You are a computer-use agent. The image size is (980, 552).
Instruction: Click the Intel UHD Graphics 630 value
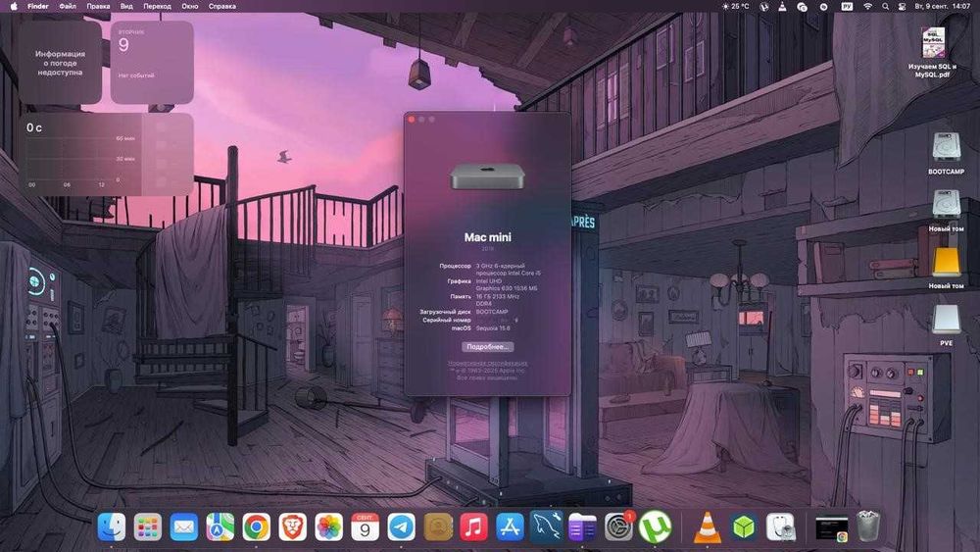click(507, 285)
